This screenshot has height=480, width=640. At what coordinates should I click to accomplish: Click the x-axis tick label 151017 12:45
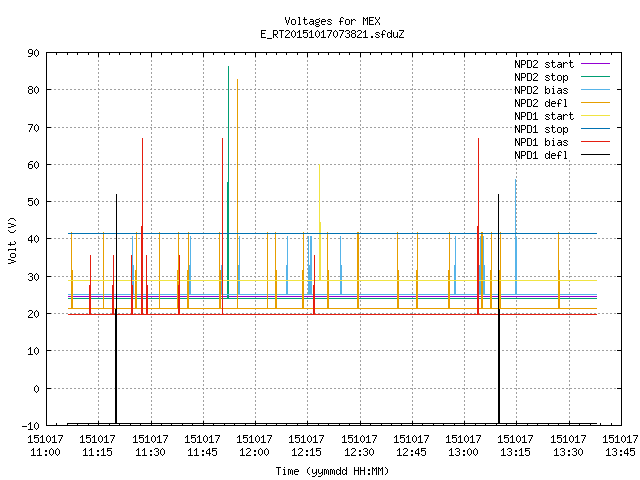point(411,446)
